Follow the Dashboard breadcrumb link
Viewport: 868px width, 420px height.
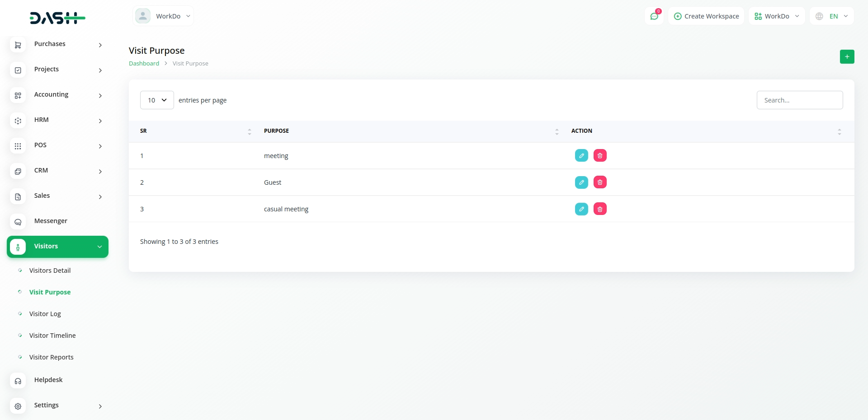[x=144, y=64]
